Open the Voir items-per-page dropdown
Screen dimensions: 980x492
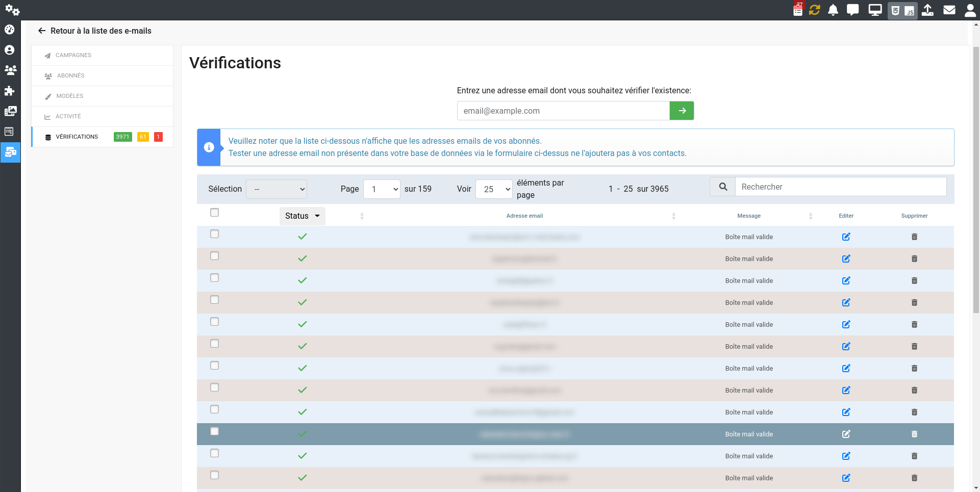[494, 189]
